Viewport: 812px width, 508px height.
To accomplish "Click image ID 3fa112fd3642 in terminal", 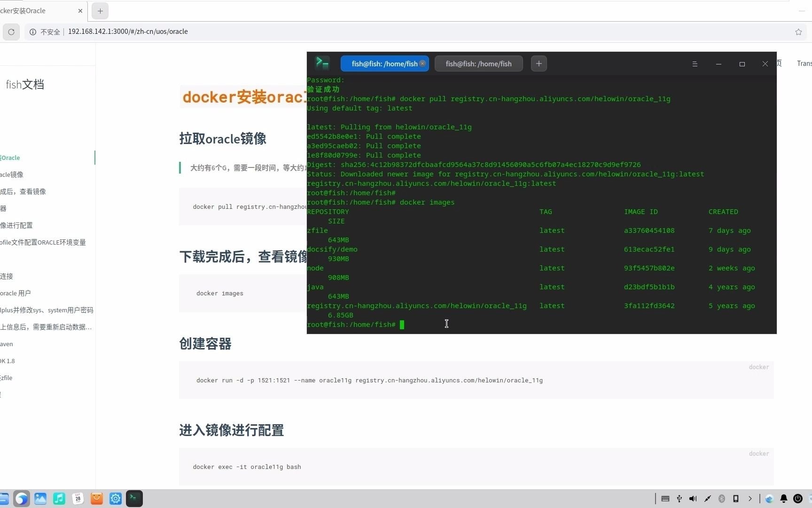I will click(649, 306).
